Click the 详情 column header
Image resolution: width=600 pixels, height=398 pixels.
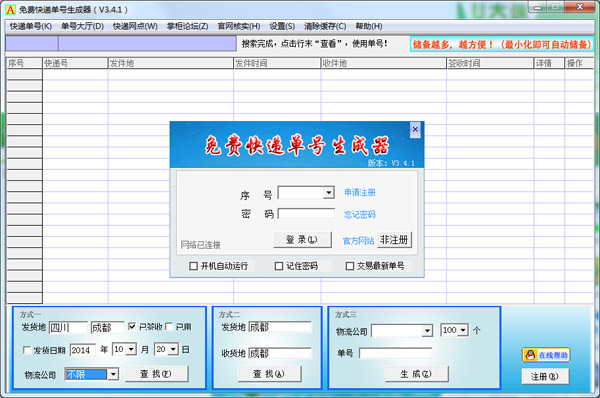[x=549, y=63]
